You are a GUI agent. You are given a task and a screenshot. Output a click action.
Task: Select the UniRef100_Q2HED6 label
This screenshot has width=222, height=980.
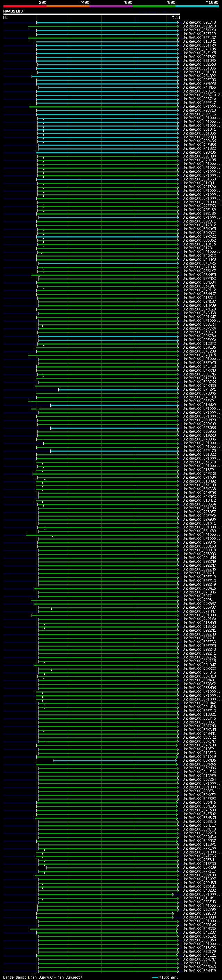[x=199, y=493]
